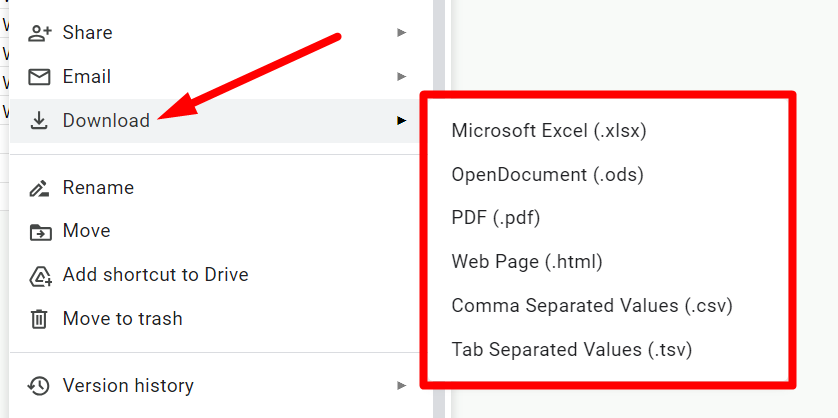This screenshot has height=418, width=838.
Task: Download as Comma Separated Values (.csv)
Action: (592, 306)
